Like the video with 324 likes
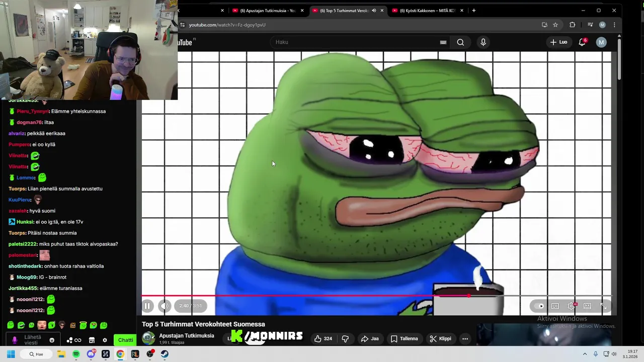644x362 pixels. point(323,338)
